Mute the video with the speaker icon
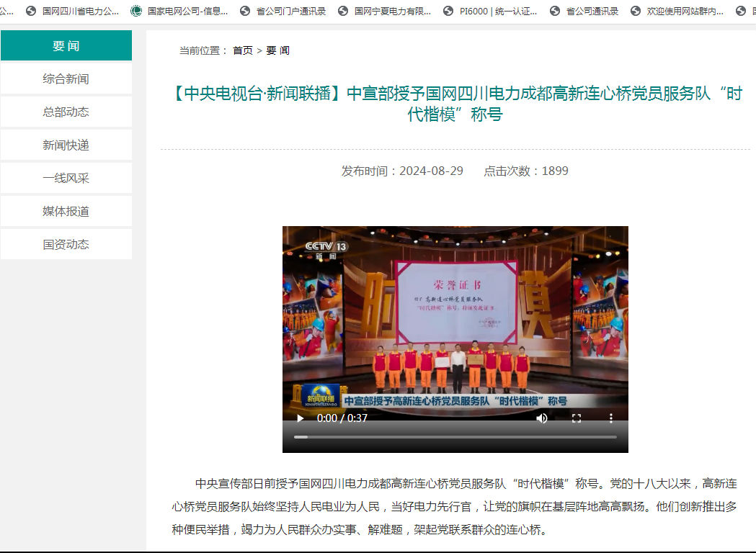 coord(541,418)
